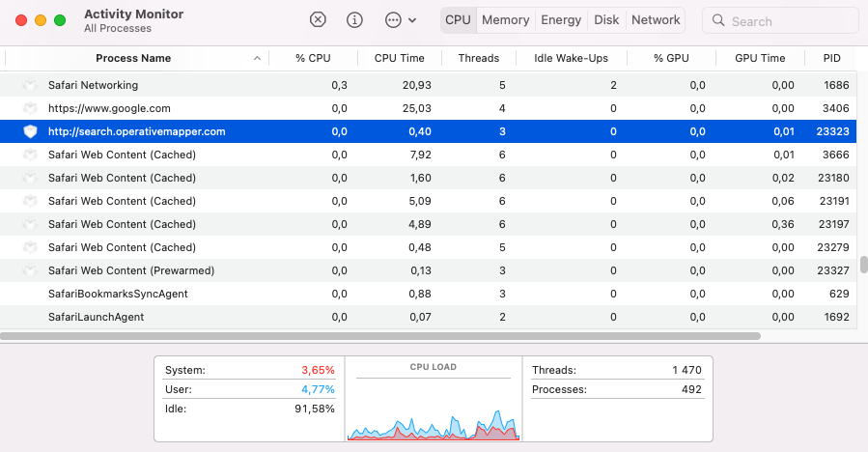This screenshot has width=868, height=452.
Task: Sort by Idle Wake-Ups column header
Action: 571,58
